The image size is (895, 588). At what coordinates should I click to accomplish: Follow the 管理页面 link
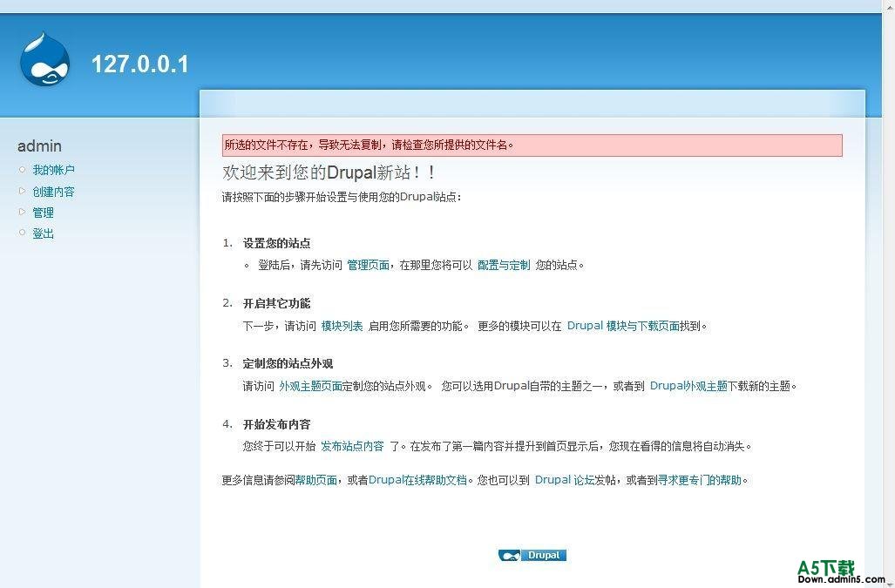(368, 265)
